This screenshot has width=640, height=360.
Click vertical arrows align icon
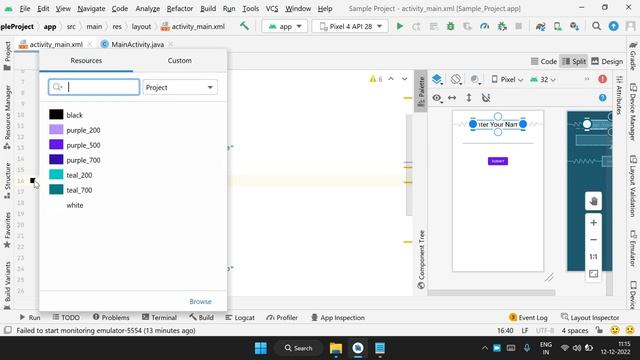[469, 98]
